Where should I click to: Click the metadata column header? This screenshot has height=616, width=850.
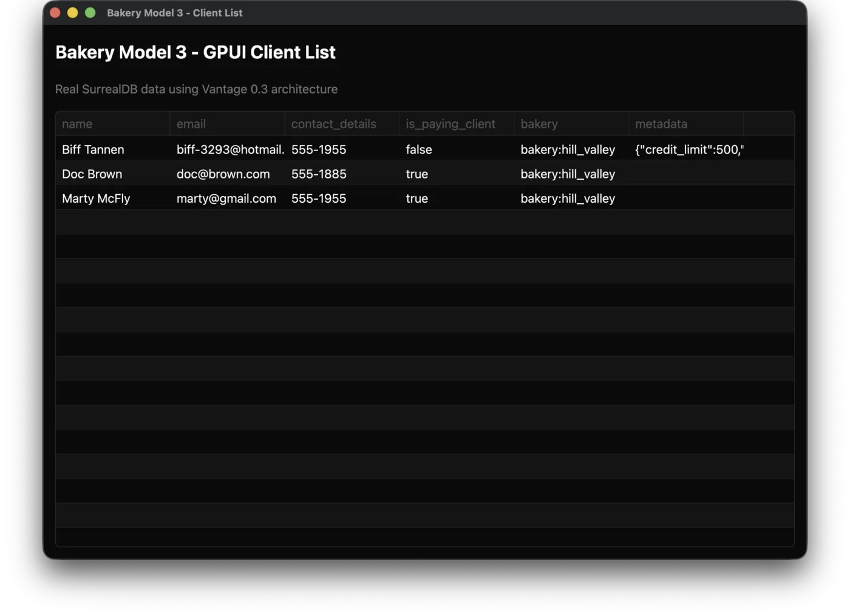coord(686,124)
